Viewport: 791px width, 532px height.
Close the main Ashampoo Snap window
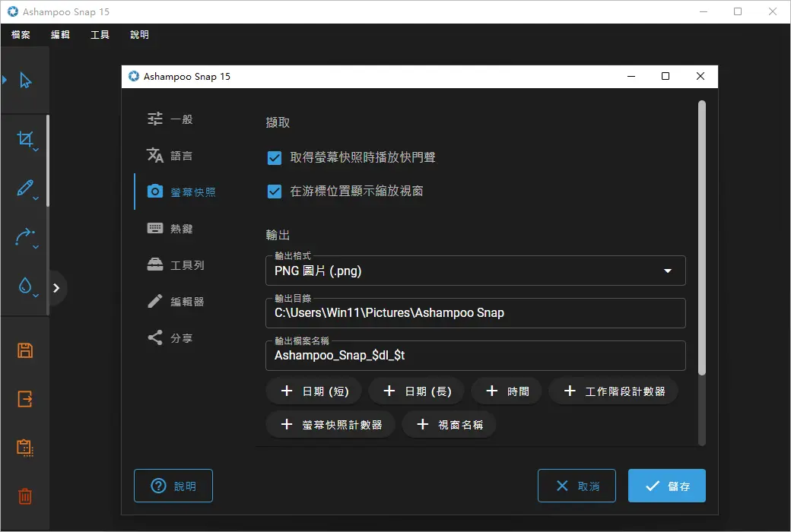[772, 11]
